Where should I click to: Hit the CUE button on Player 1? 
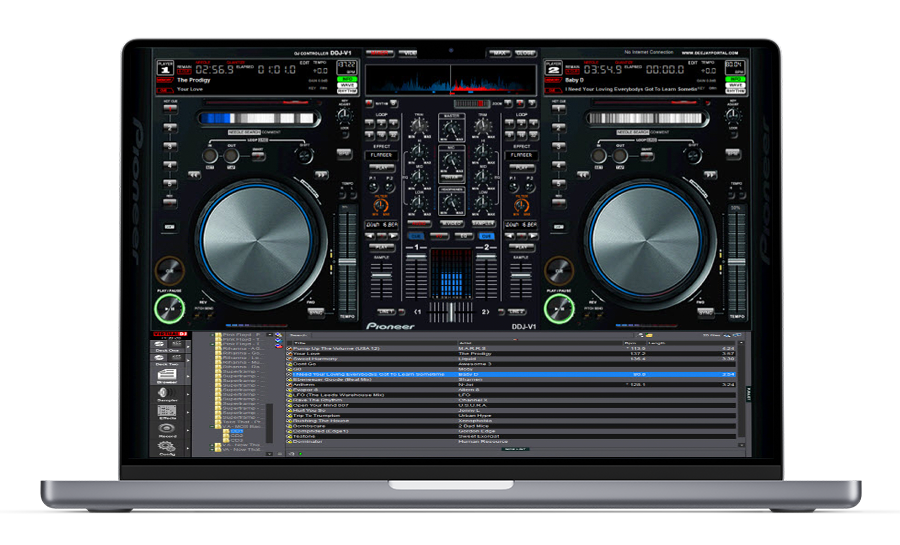(169, 270)
